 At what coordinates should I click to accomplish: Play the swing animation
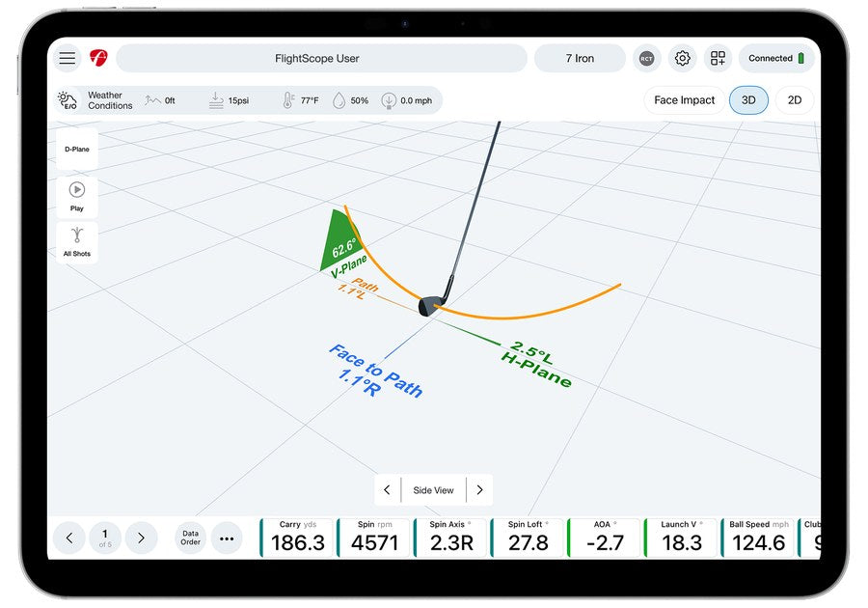tap(77, 197)
